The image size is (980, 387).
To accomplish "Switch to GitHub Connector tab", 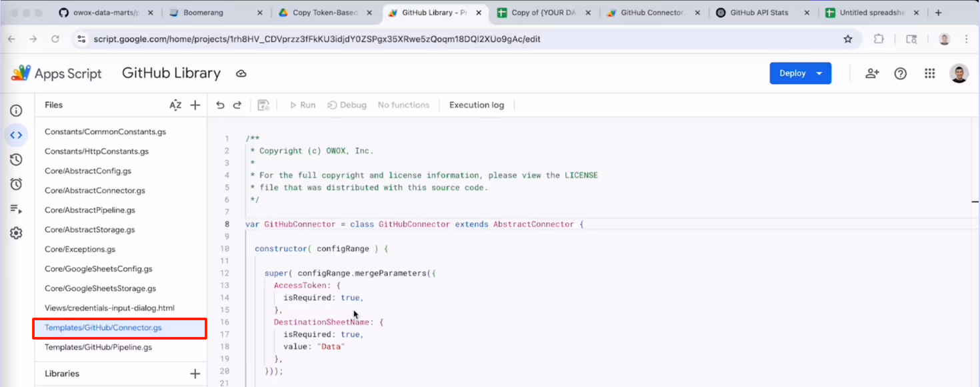I will pos(653,13).
